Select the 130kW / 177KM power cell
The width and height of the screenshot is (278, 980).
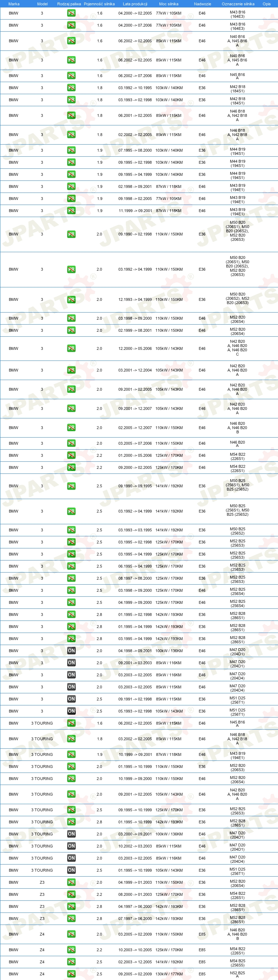coord(169,974)
